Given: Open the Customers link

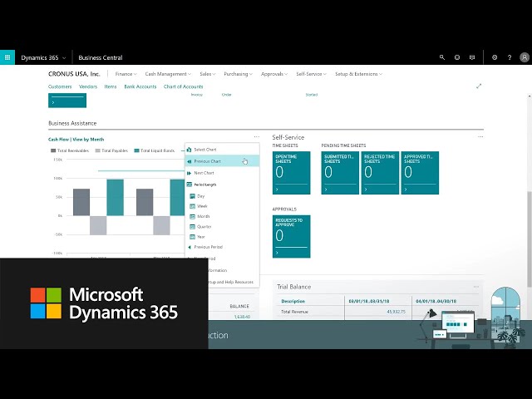Looking at the screenshot, I should coord(60,86).
